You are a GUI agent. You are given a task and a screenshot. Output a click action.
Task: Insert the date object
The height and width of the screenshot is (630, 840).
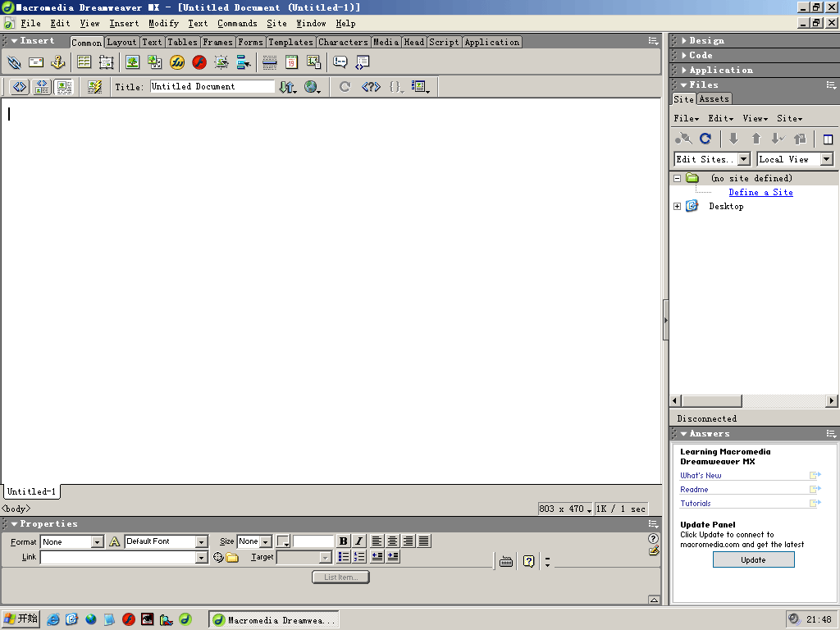291,62
